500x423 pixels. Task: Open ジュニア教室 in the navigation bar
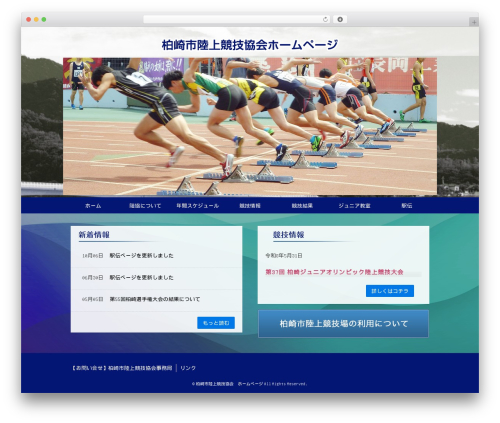tap(354, 206)
